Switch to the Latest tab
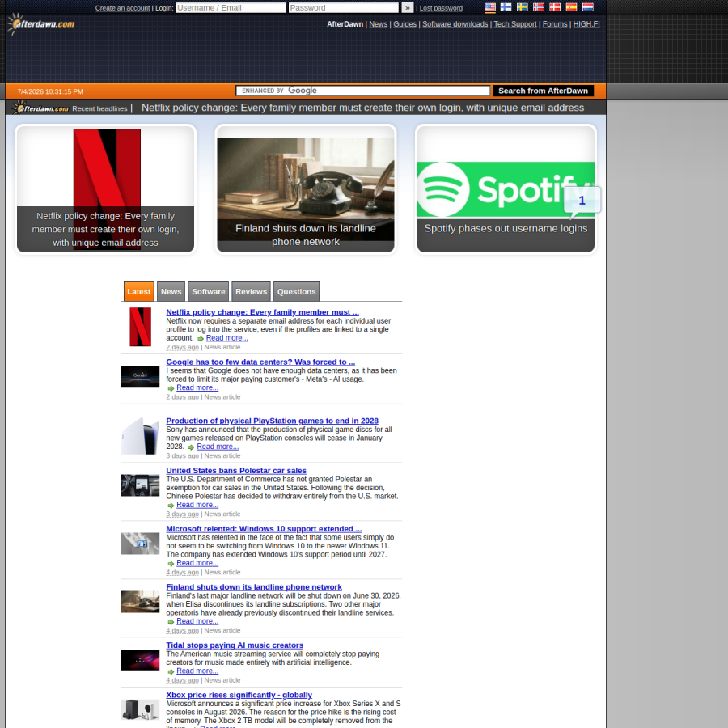 coord(139,291)
